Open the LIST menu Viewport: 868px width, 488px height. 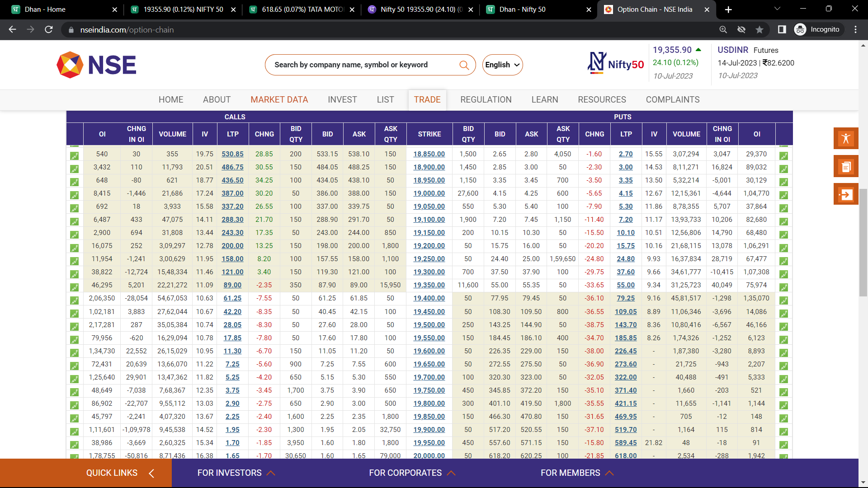tap(385, 100)
